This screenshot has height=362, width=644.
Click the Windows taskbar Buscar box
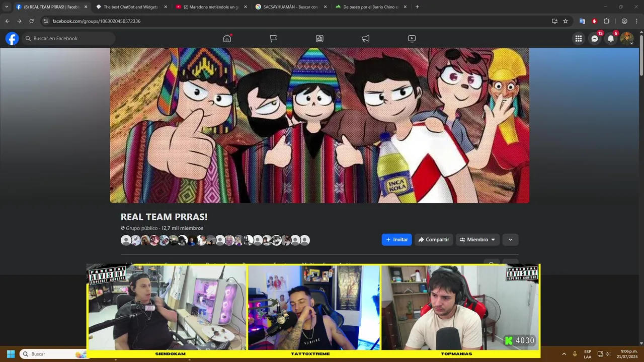(53, 354)
